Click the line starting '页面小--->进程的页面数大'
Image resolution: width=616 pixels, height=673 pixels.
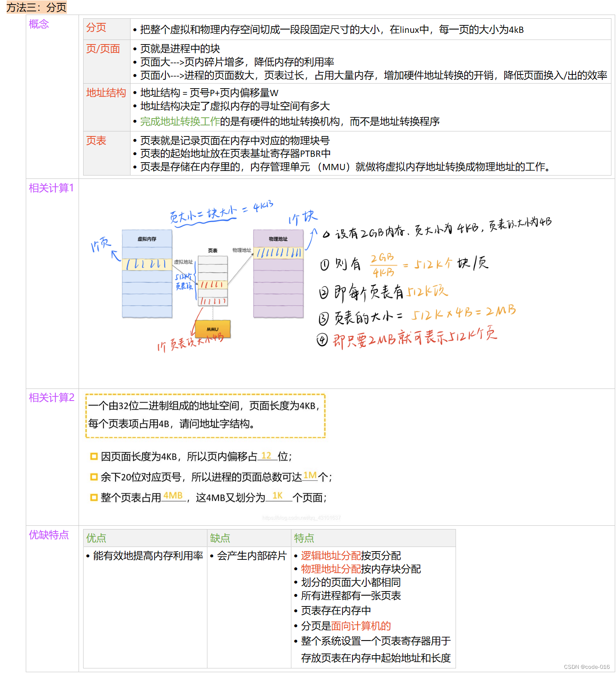tap(374, 75)
